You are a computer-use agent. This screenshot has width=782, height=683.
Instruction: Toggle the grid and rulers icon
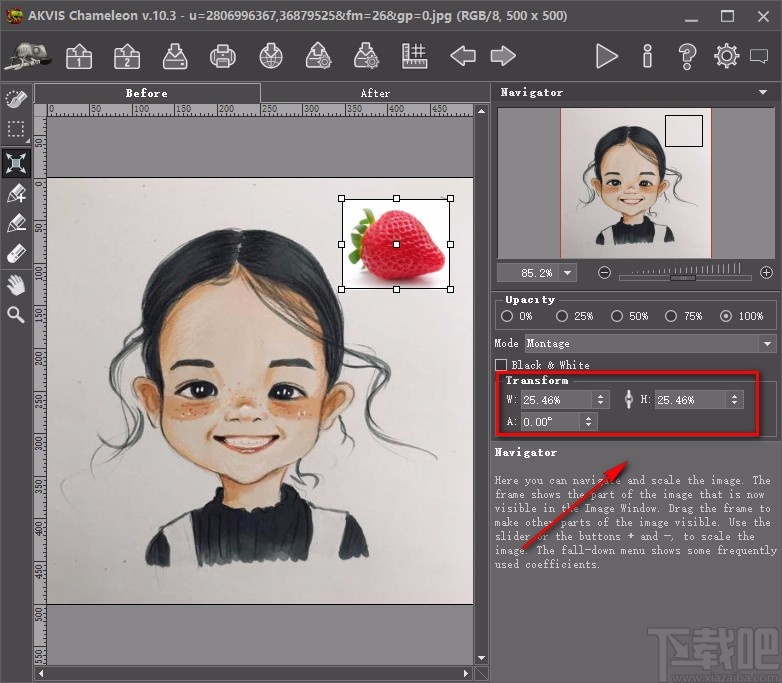point(415,56)
